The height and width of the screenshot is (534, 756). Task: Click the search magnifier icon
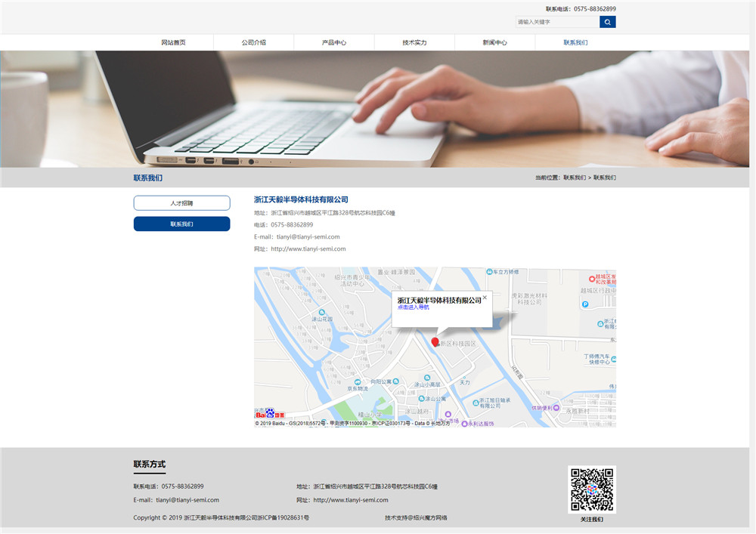(608, 21)
